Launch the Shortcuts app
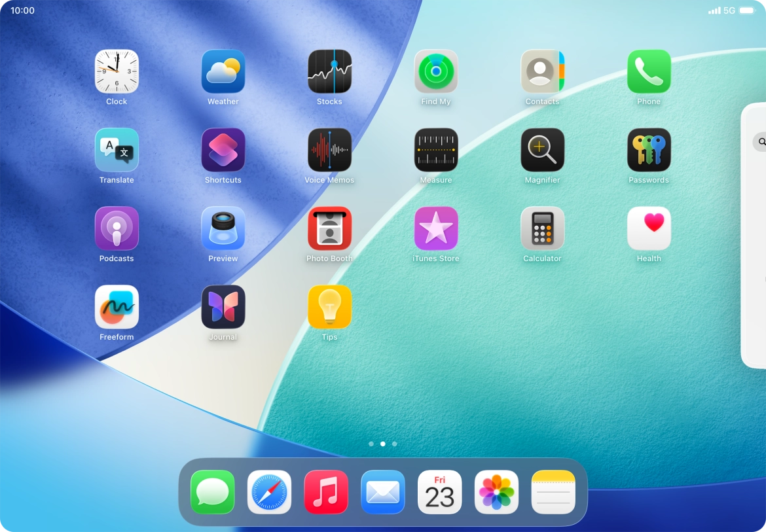766x532 pixels. pyautogui.click(x=223, y=150)
